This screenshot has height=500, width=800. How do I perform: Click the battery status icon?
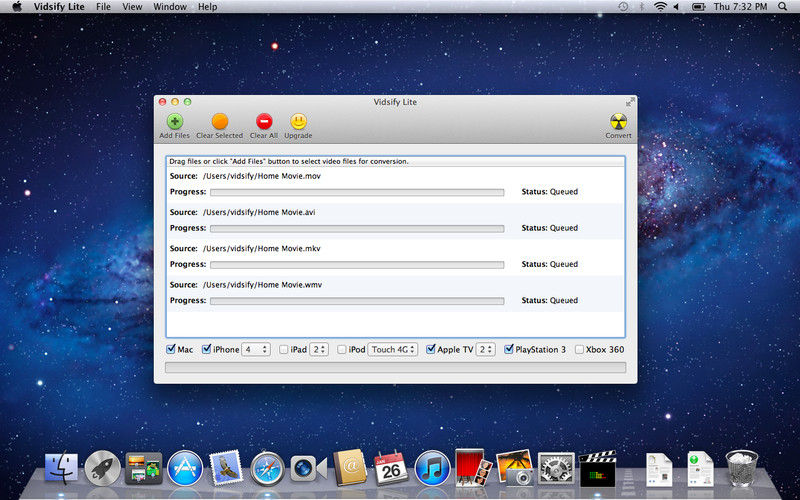[x=698, y=7]
